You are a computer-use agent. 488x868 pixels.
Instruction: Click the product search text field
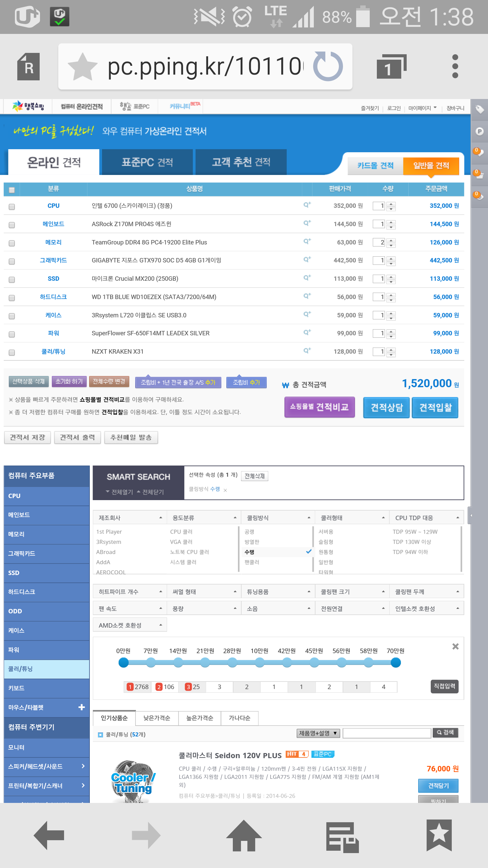click(x=387, y=733)
